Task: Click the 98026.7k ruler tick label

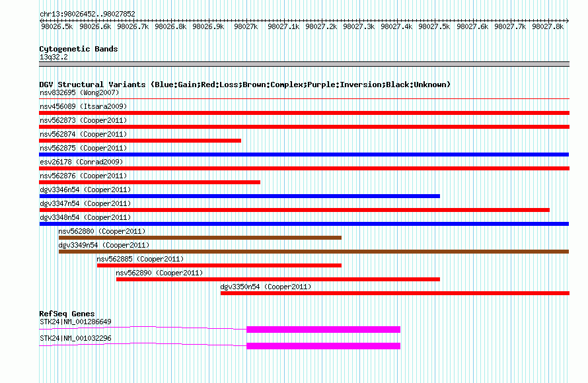Action: 133,26
